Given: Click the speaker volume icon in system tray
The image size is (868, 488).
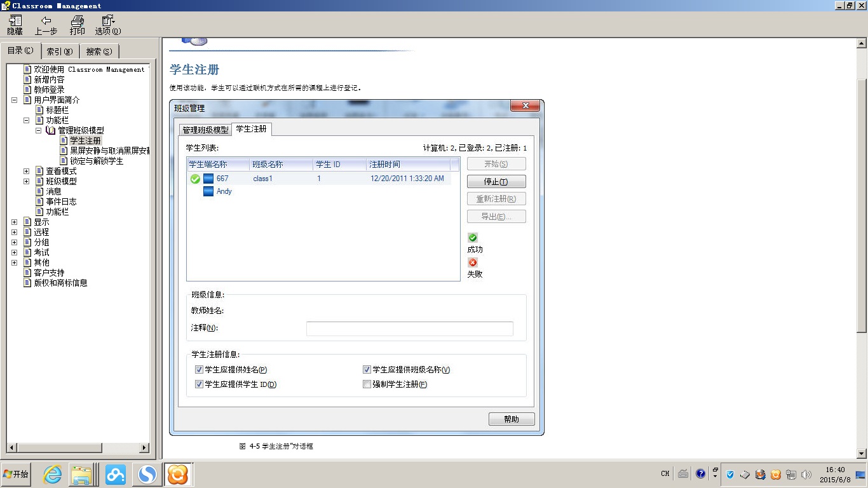Looking at the screenshot, I should tap(806, 473).
